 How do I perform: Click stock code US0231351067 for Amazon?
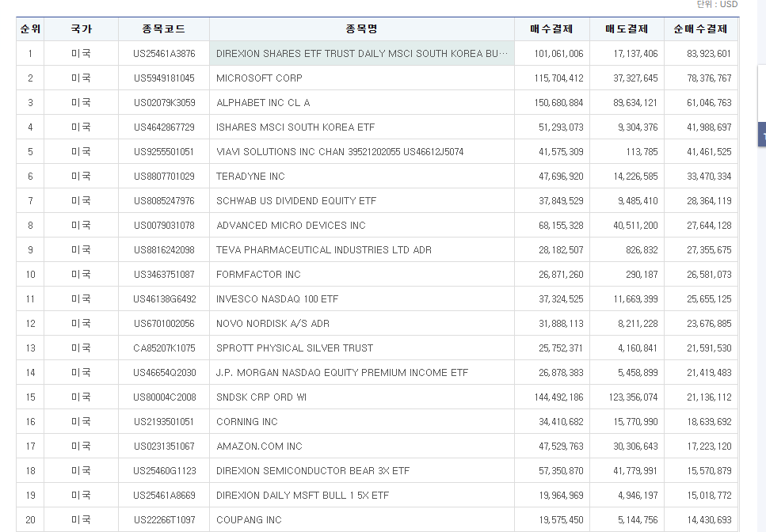pyautogui.click(x=164, y=446)
